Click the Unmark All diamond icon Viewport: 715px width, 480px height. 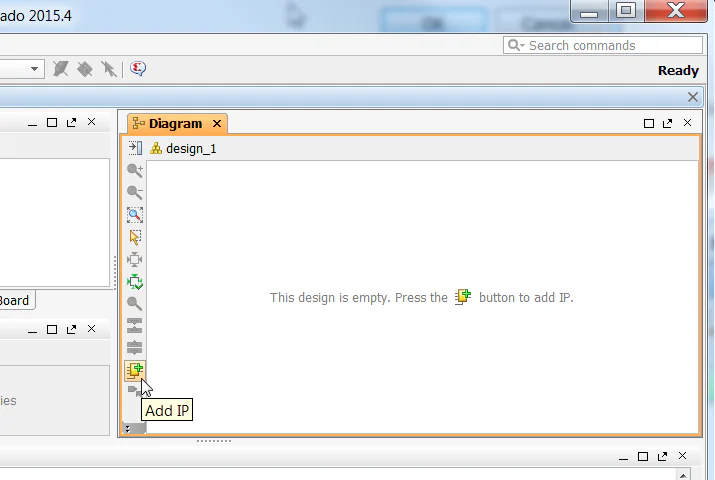[x=84, y=69]
